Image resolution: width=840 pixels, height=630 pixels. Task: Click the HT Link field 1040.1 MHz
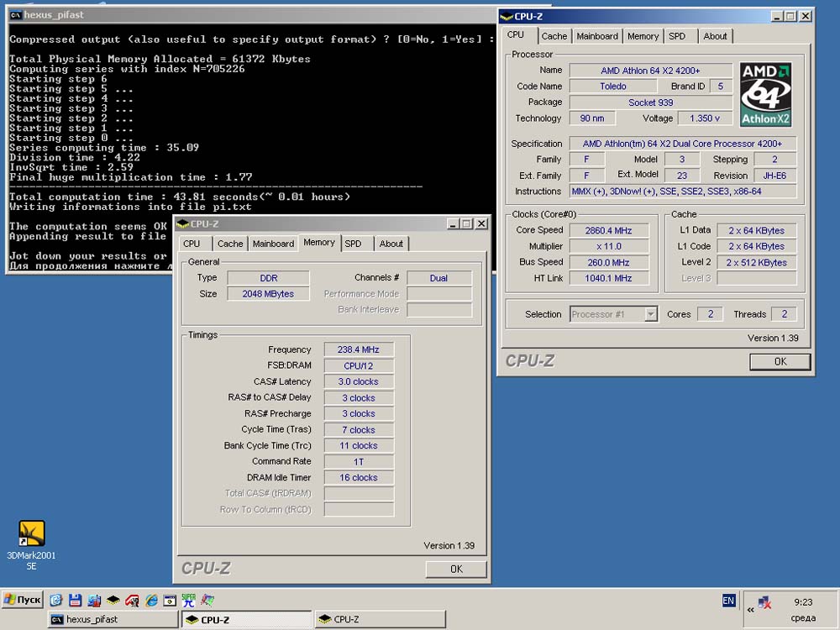(608, 278)
